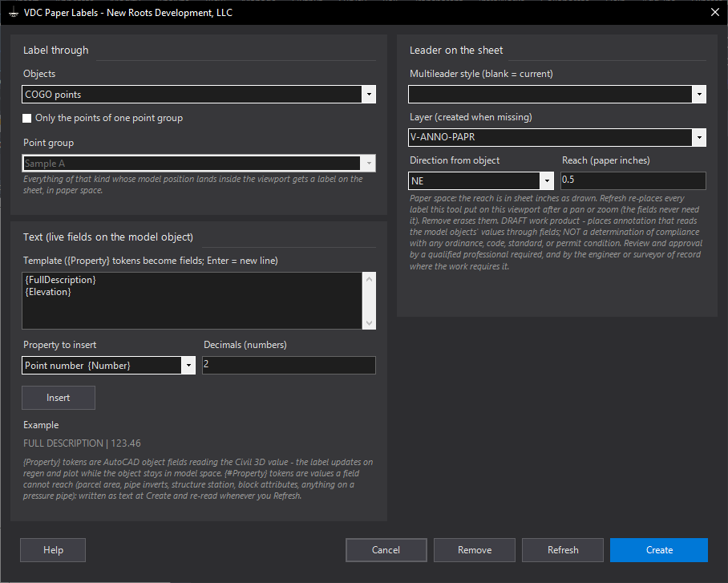Viewport: 728px width, 583px height.
Task: Open Direction from object NE dropdown
Action: (547, 180)
